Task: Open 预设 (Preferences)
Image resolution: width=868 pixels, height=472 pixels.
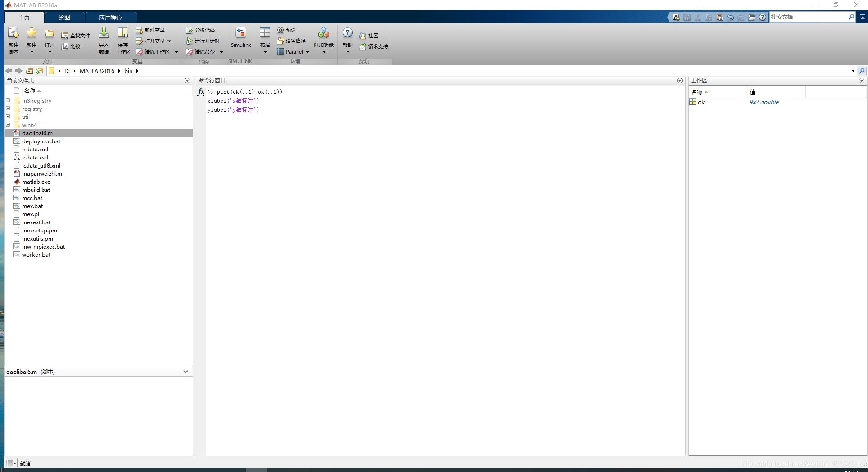Action: (x=287, y=30)
